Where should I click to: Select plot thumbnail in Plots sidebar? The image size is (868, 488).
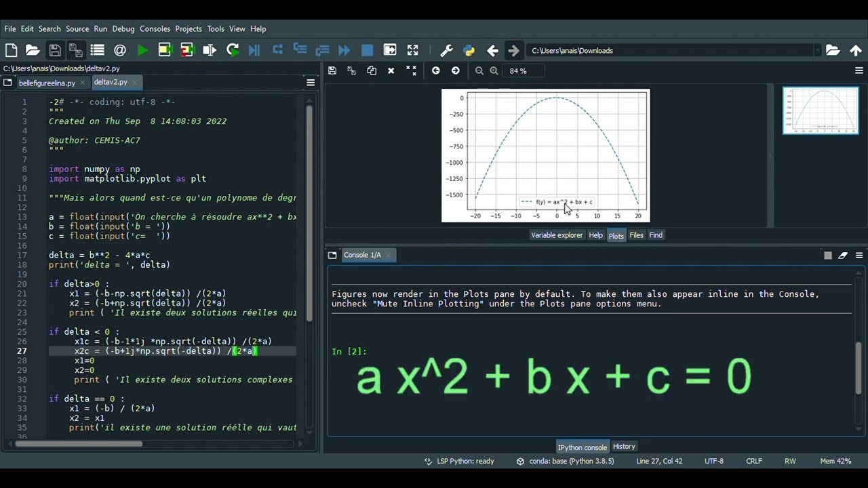point(821,110)
